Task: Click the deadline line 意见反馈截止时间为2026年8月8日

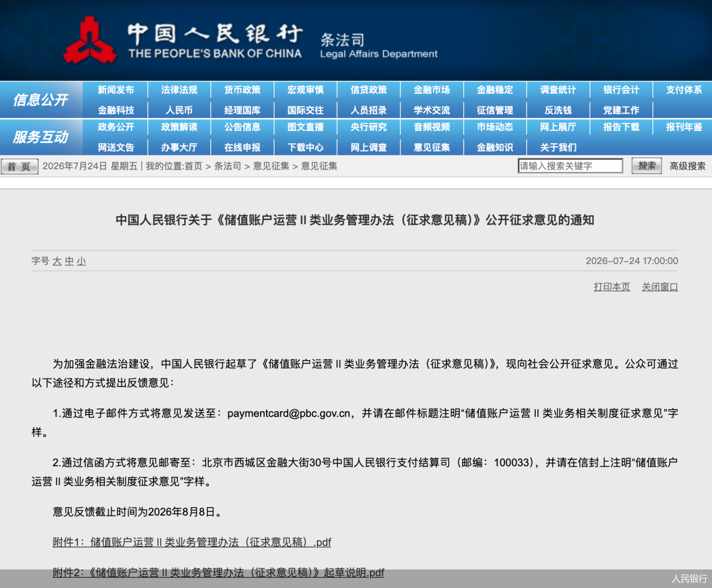Action: pyautogui.click(x=138, y=512)
